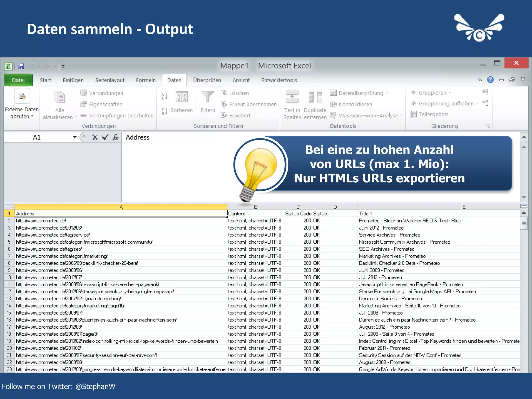Click the 'Status Code' header cell

(298, 214)
